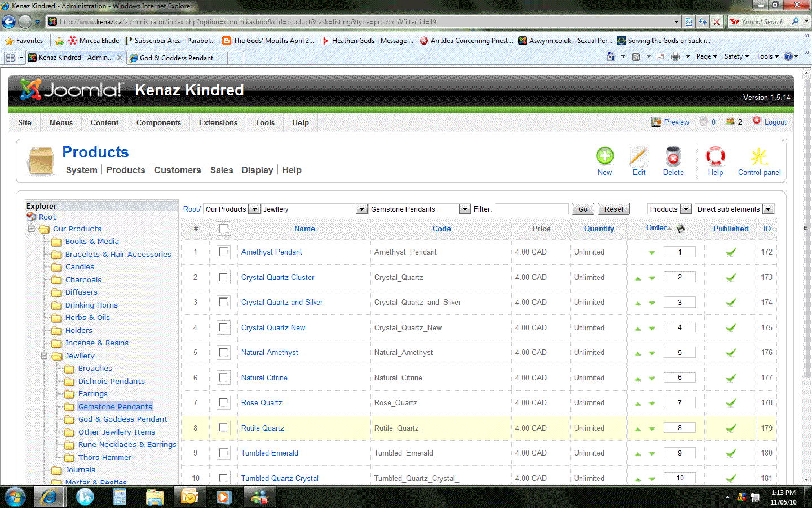Open the Jewllery category dropdown

pyautogui.click(x=314, y=209)
